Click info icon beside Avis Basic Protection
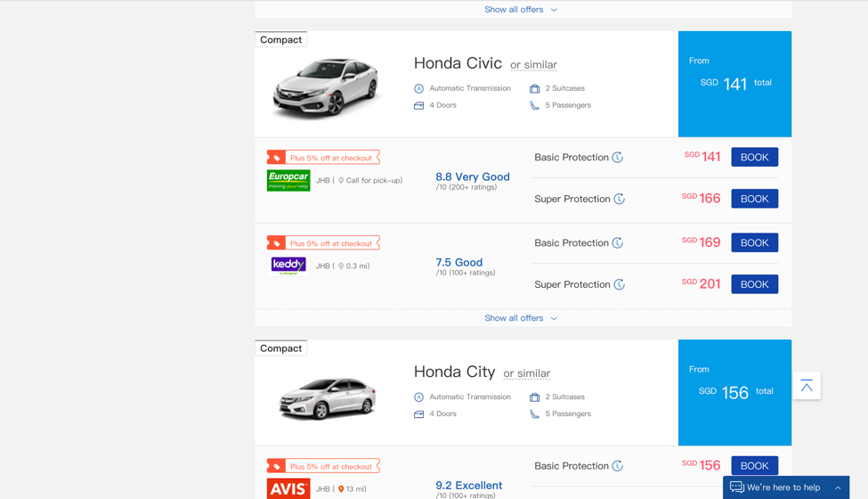Screen dimensions: 868x499 (617, 466)
